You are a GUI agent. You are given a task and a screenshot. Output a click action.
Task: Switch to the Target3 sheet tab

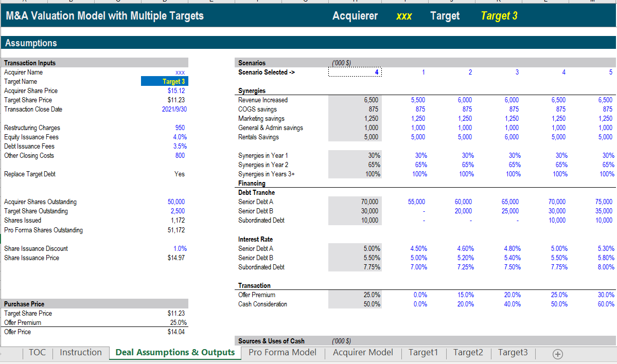coord(513,353)
